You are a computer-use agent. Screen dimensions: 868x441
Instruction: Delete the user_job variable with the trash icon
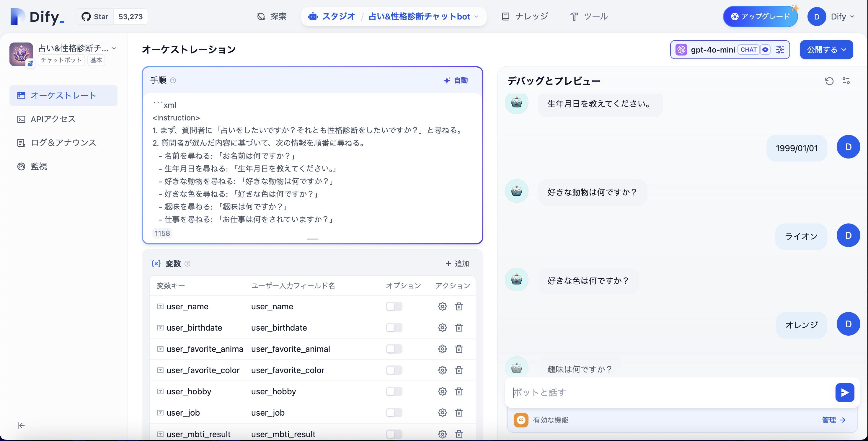459,412
